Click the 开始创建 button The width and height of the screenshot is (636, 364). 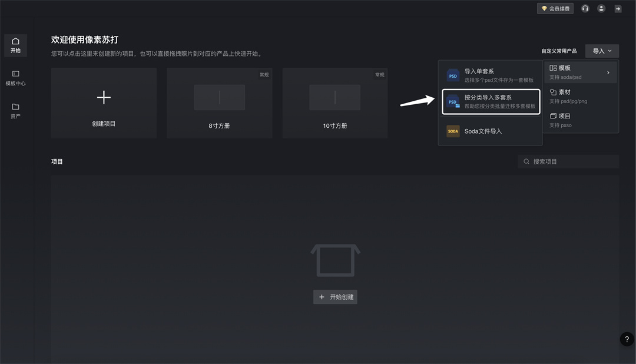tap(335, 297)
